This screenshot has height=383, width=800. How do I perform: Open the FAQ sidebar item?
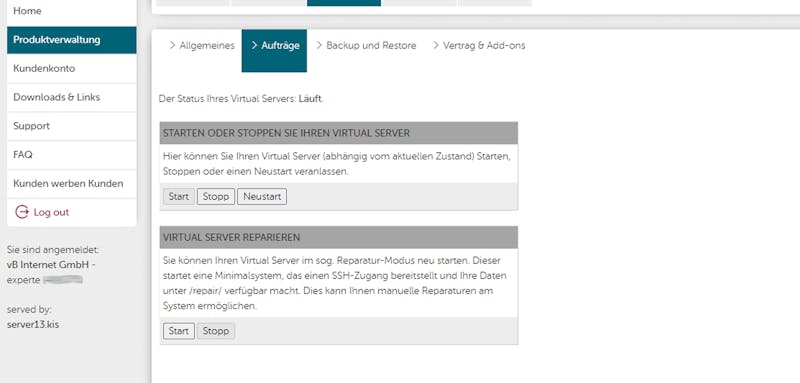click(71, 155)
